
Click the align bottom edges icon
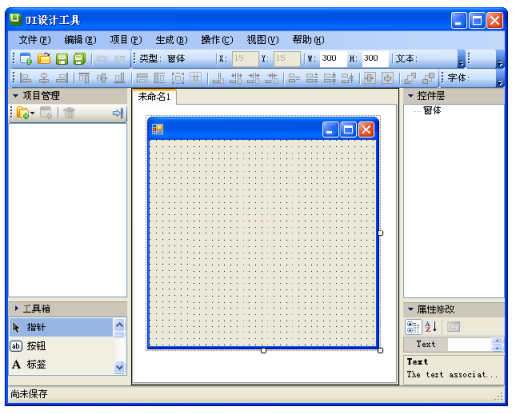click(119, 78)
